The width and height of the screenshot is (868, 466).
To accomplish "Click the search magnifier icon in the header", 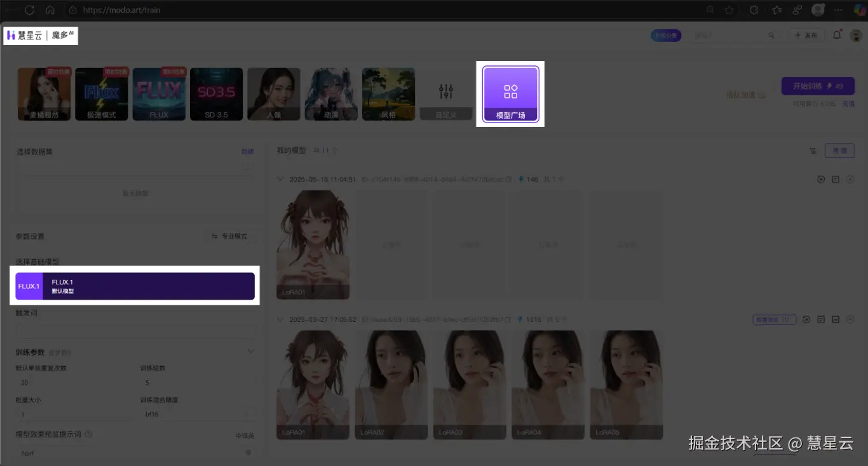I will click(x=771, y=36).
